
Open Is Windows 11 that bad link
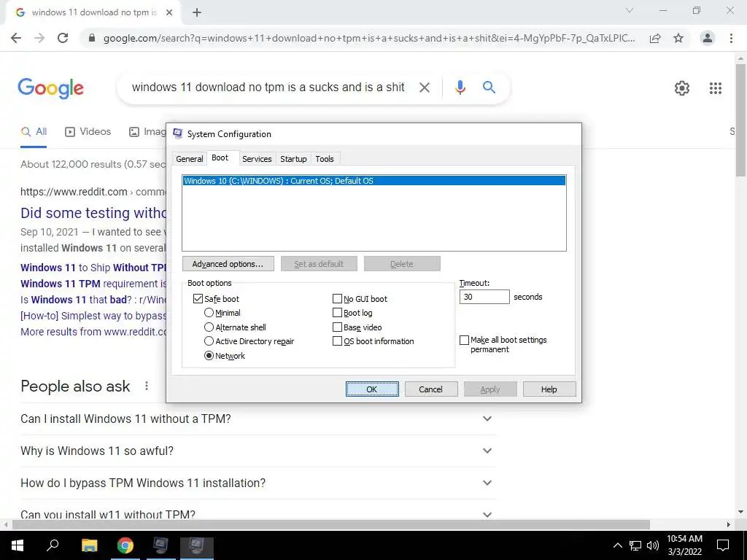[93, 300]
